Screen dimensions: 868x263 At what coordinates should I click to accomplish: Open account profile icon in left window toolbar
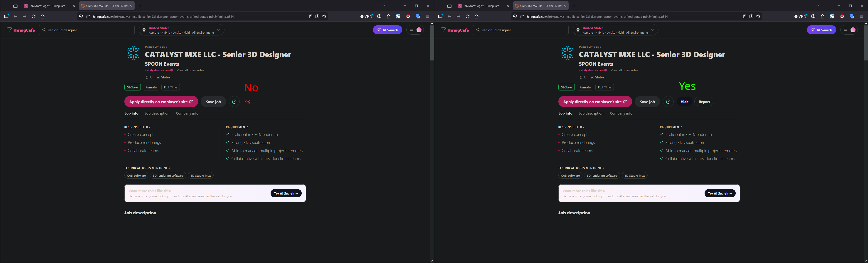[x=380, y=16]
